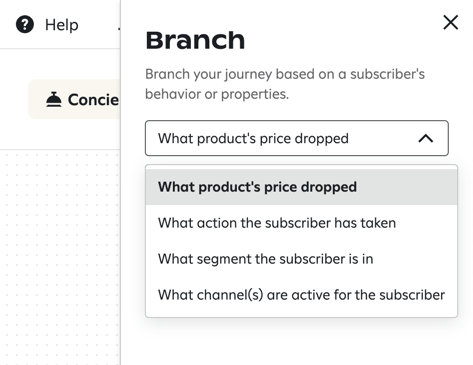The height and width of the screenshot is (365, 473).
Task: Click empty panel space below the options list
Action: [x=297, y=342]
